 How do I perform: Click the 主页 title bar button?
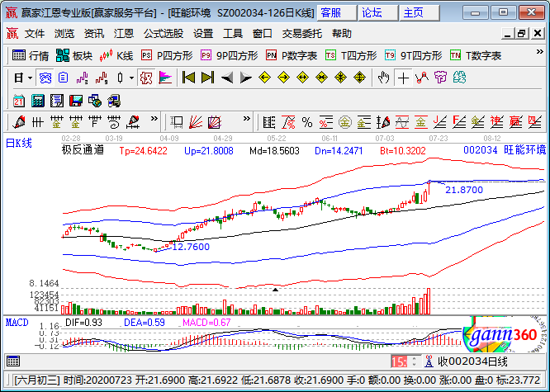420,13
